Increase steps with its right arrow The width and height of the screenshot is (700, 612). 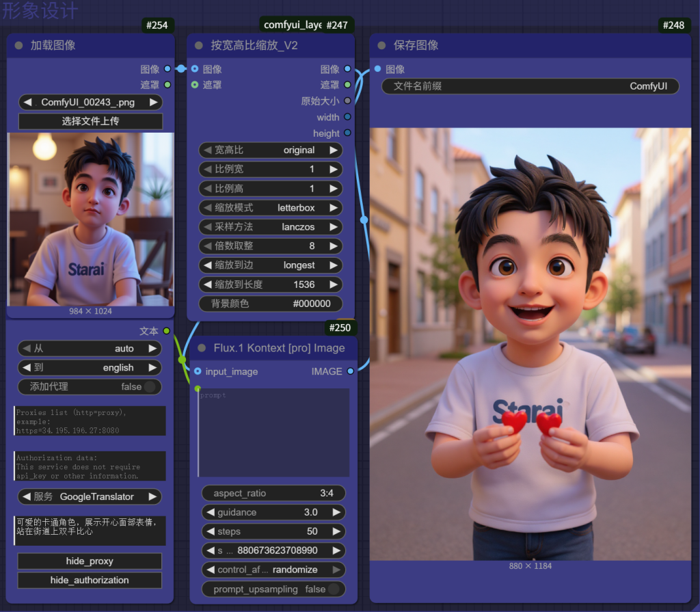click(x=336, y=531)
